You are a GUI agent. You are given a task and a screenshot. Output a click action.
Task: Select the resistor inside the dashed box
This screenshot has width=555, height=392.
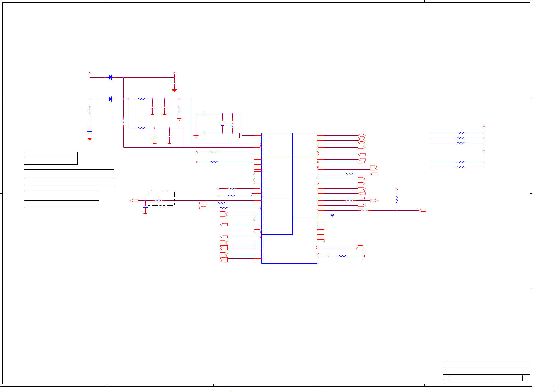tap(158, 200)
